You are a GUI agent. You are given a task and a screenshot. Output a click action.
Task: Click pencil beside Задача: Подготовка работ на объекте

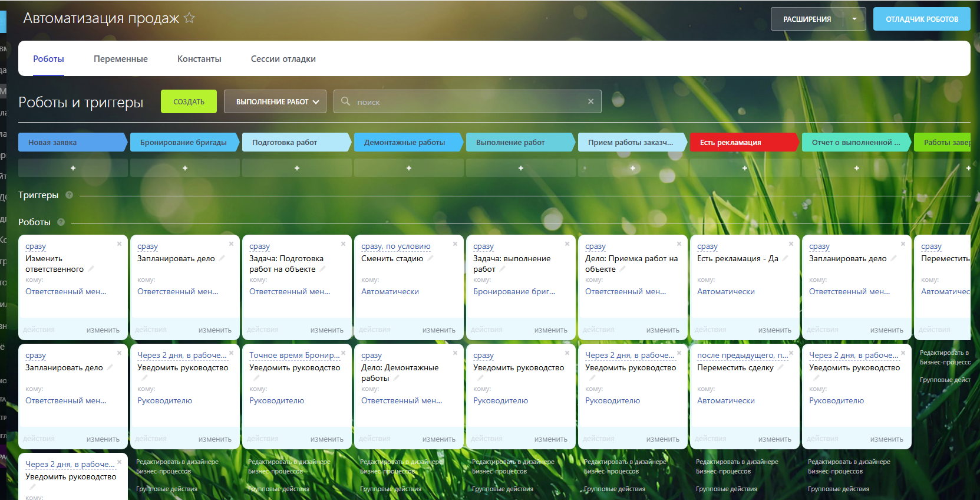click(x=322, y=269)
